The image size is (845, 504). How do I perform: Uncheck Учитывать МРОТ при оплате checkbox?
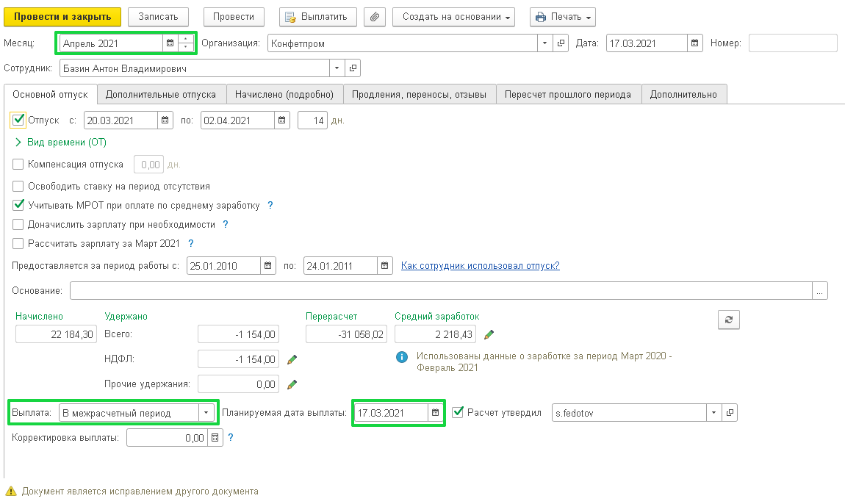click(18, 206)
